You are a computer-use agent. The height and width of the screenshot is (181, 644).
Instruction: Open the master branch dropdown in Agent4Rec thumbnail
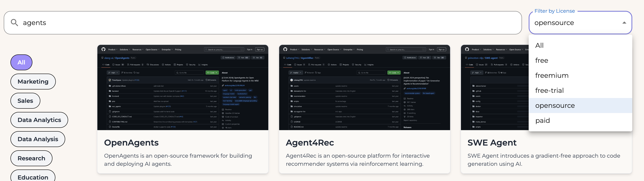point(295,73)
